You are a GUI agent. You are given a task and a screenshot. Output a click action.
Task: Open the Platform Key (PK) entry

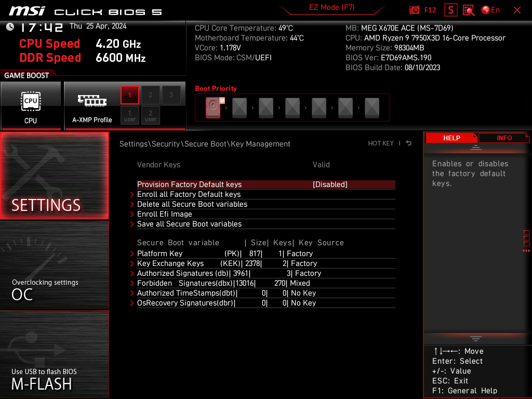pos(266,254)
